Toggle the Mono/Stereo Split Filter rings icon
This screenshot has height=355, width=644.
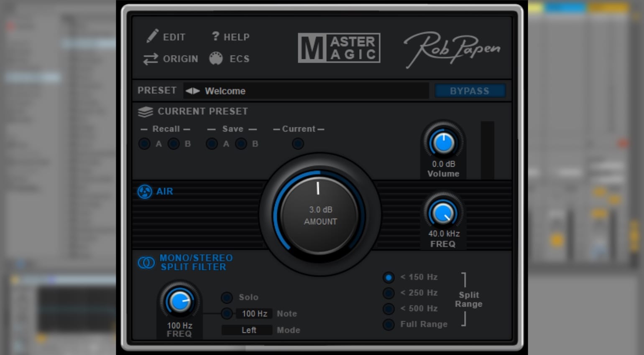coord(146,263)
